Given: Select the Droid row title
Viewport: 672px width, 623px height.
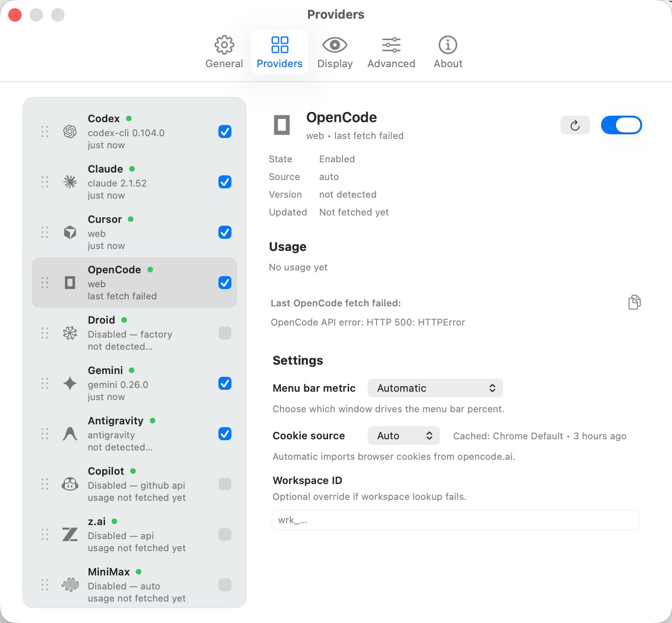Looking at the screenshot, I should coord(101,320).
